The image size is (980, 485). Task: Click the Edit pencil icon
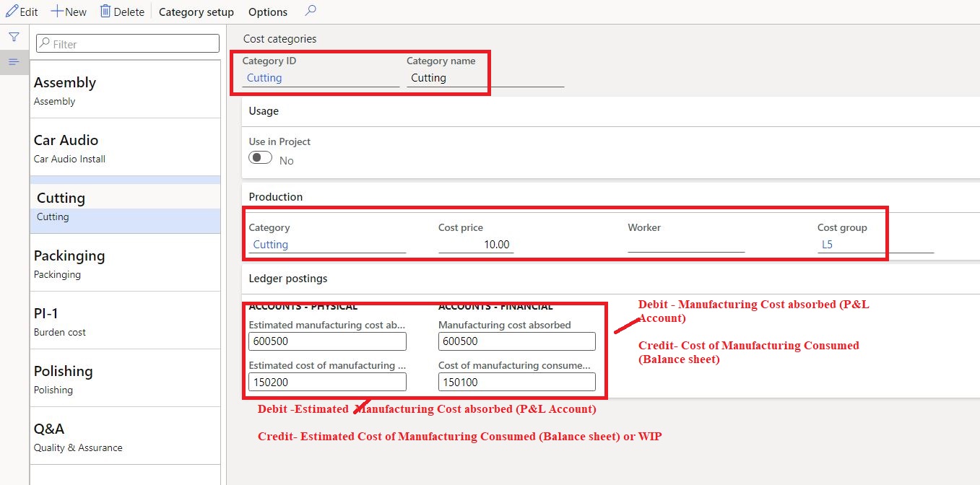[12, 12]
